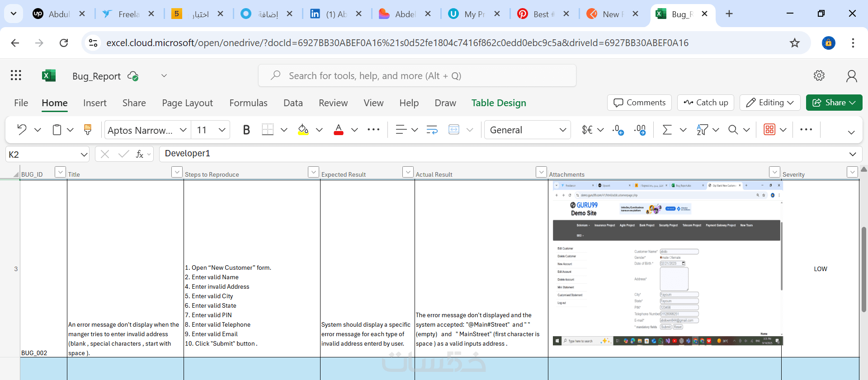Open more font options ellipsis
The height and width of the screenshot is (380, 868).
[373, 130]
